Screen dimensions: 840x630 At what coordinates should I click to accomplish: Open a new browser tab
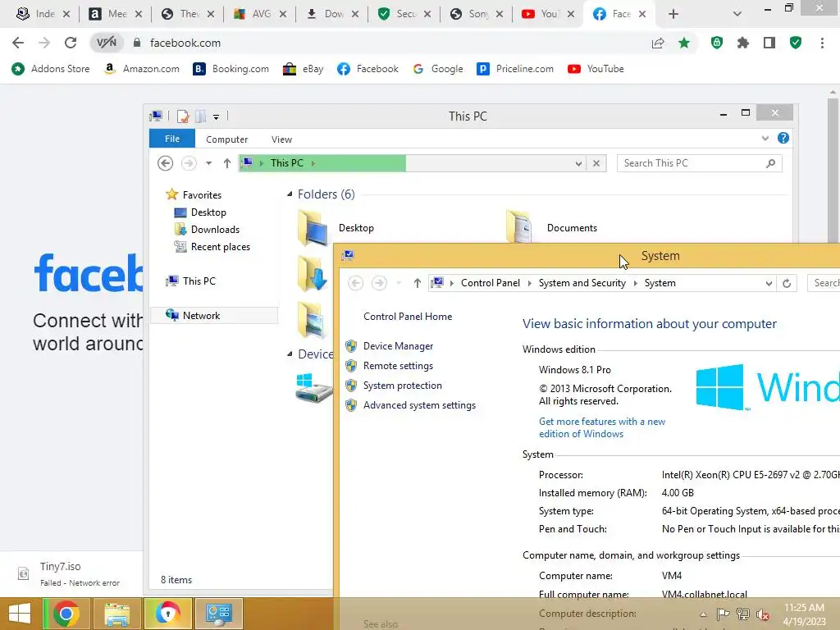click(673, 14)
